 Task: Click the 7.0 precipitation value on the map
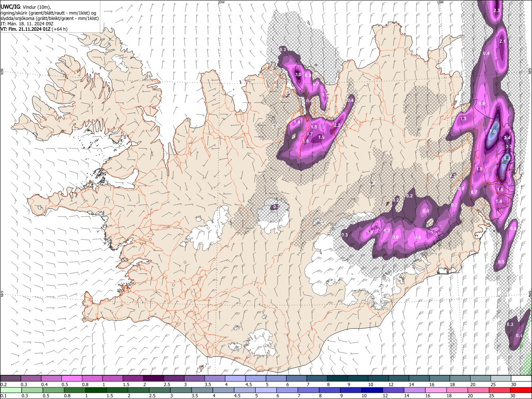pyautogui.click(x=493, y=131)
